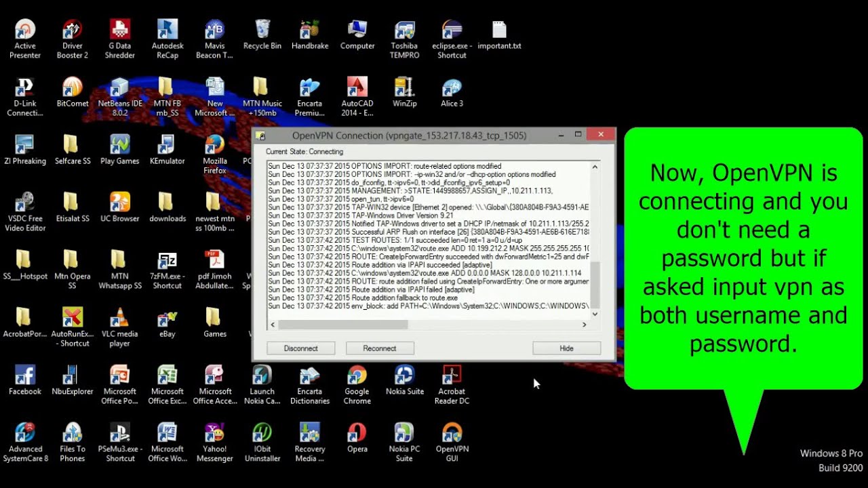868x488 pixels.
Task: Select the AutoCAD 2014 icon
Action: point(357,97)
